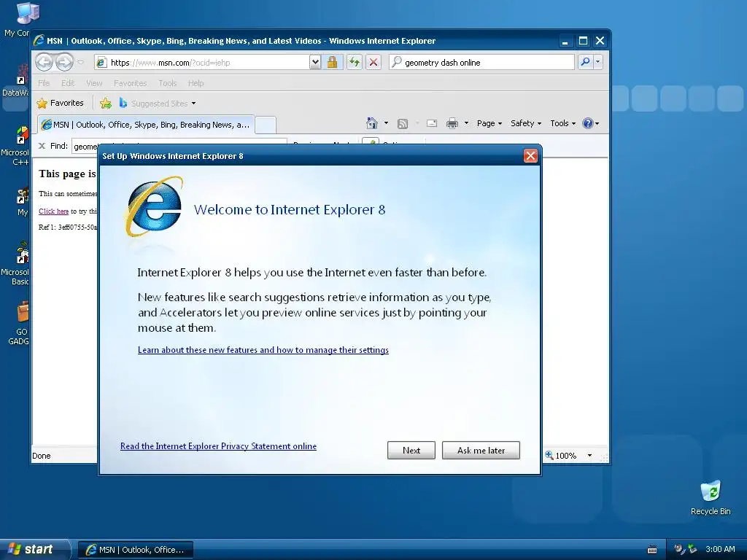The height and width of the screenshot is (560, 747).
Task: Open the Favorites menu in menu bar
Action: pyautogui.click(x=130, y=83)
